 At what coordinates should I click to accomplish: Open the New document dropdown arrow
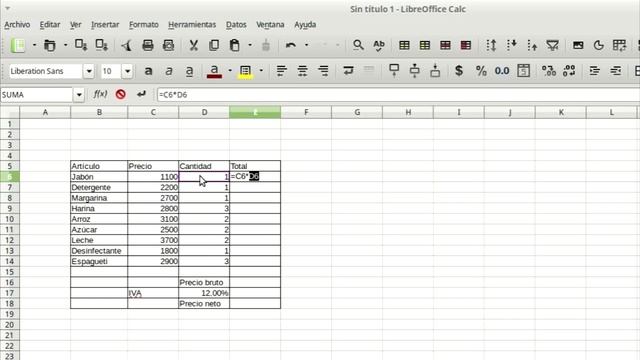(34, 45)
